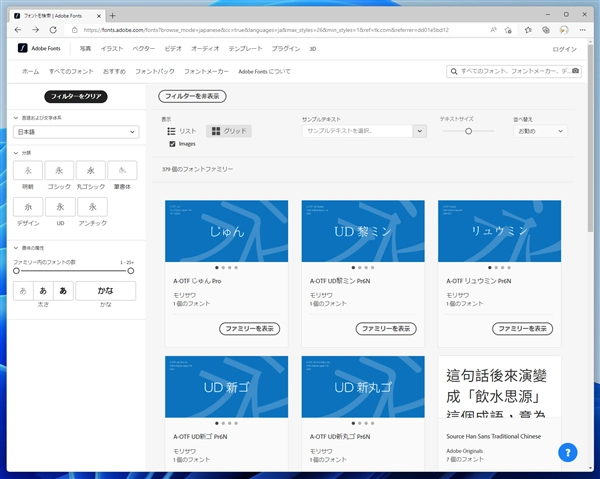Go to フォントメーカー navigation link

tap(206, 71)
